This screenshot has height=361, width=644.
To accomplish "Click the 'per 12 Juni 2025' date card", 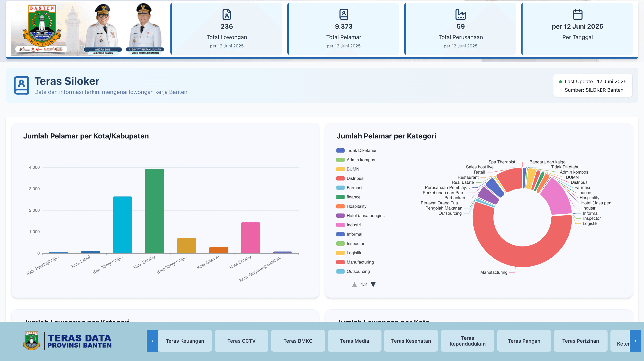I will pos(577,29).
